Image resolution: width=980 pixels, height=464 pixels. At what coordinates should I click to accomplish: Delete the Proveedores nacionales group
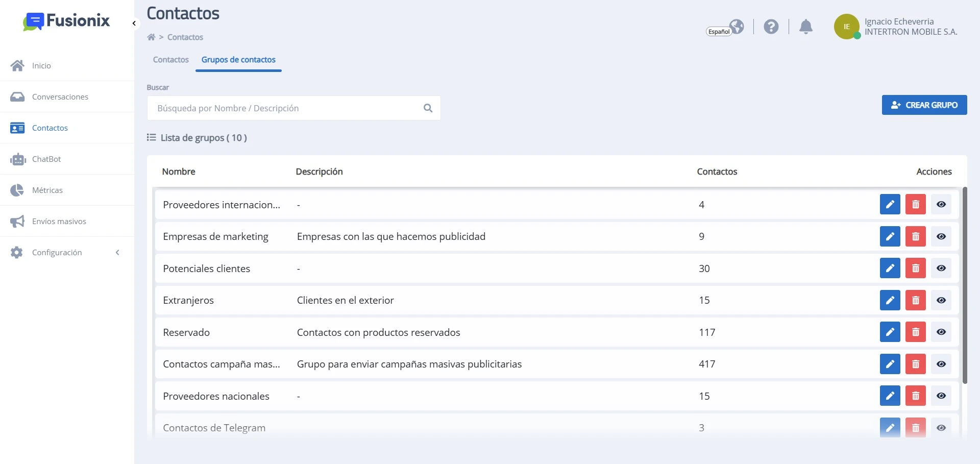pyautogui.click(x=915, y=396)
